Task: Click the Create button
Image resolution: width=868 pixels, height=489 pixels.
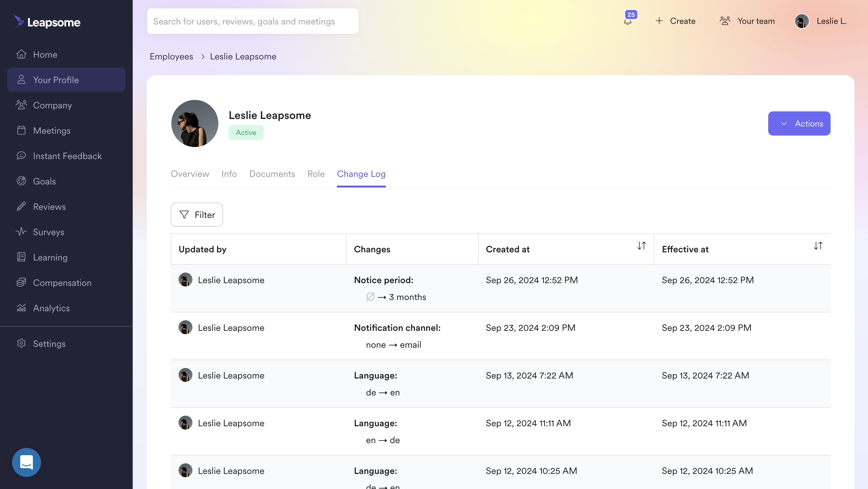Action: 675,21
